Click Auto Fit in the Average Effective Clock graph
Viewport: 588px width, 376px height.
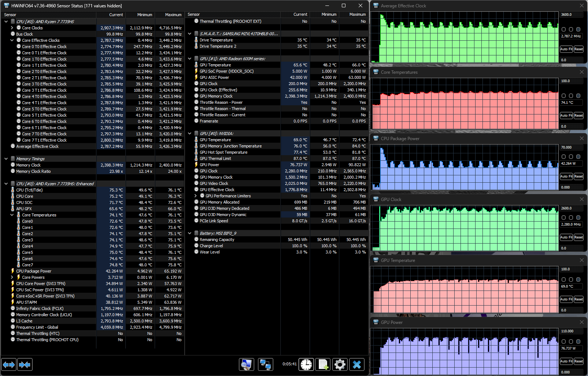pyautogui.click(x=566, y=49)
